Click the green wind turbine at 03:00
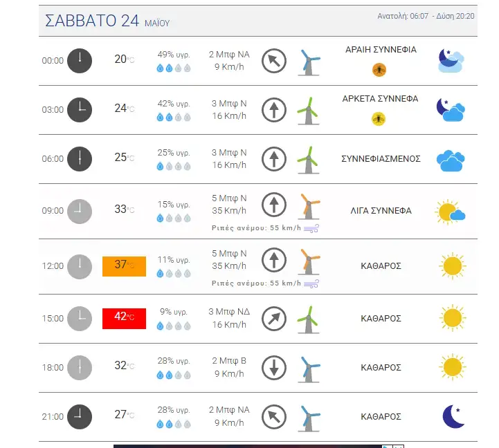 pos(309,111)
